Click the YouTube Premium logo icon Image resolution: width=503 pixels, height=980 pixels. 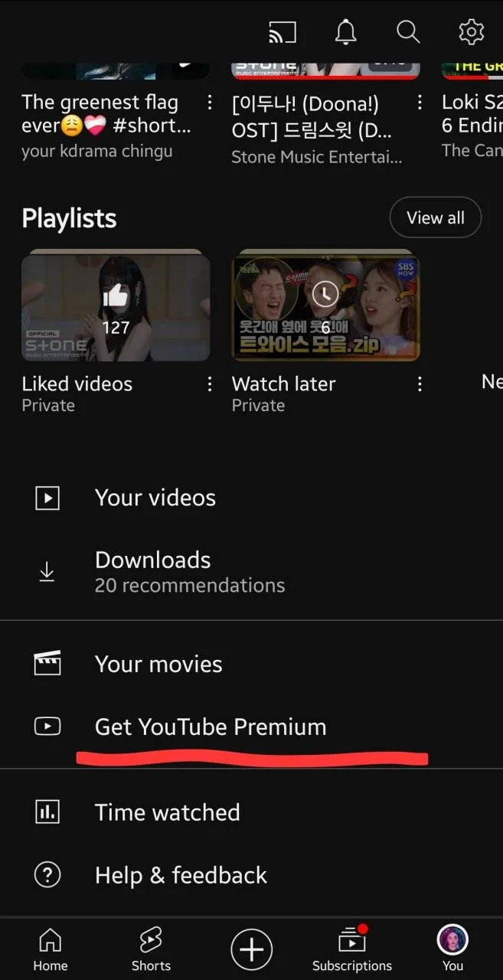click(47, 726)
